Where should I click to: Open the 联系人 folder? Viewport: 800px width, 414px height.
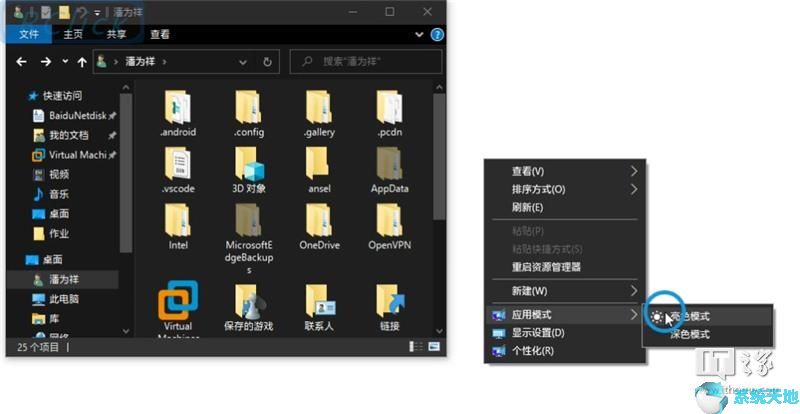pos(319,306)
